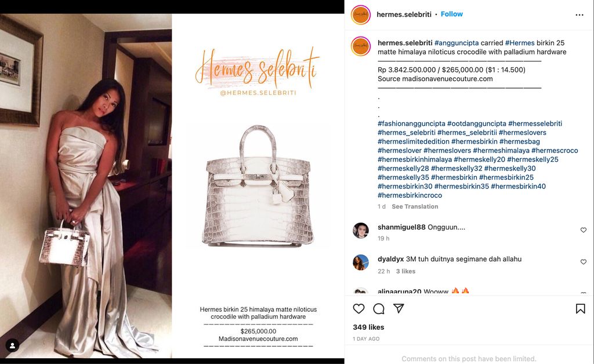Open dyaldyx's 3 likes count
The height and width of the screenshot is (364, 594).
pyautogui.click(x=405, y=271)
